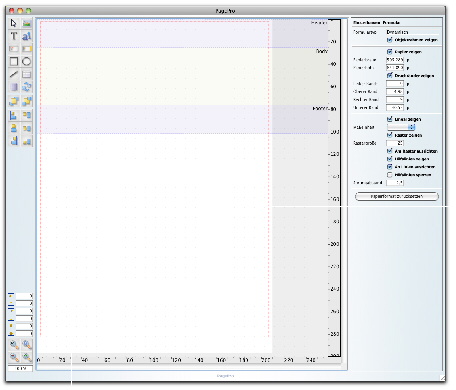The height and width of the screenshot is (390, 456).
Task: Click the left margin input field
Action: [395, 84]
